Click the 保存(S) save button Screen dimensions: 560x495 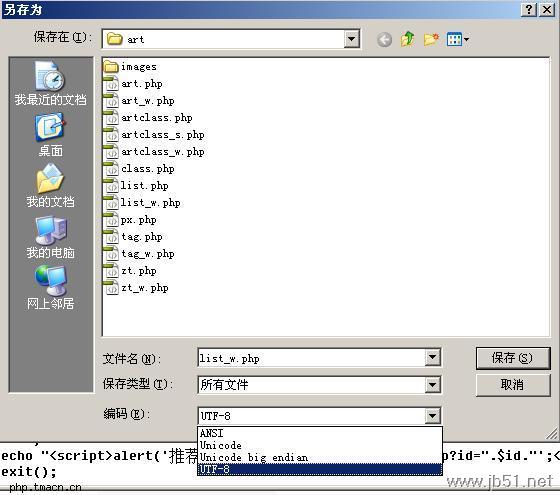[513, 358]
